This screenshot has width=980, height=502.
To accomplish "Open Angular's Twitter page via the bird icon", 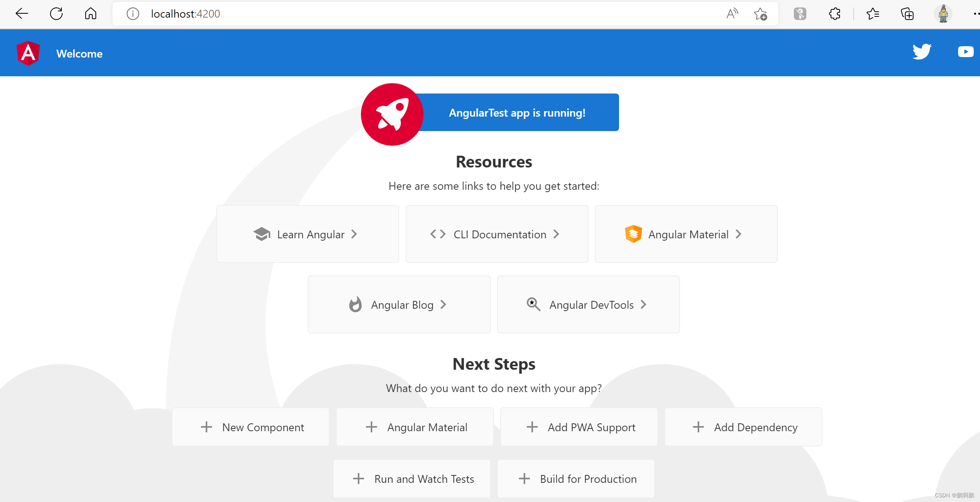I will 922,51.
